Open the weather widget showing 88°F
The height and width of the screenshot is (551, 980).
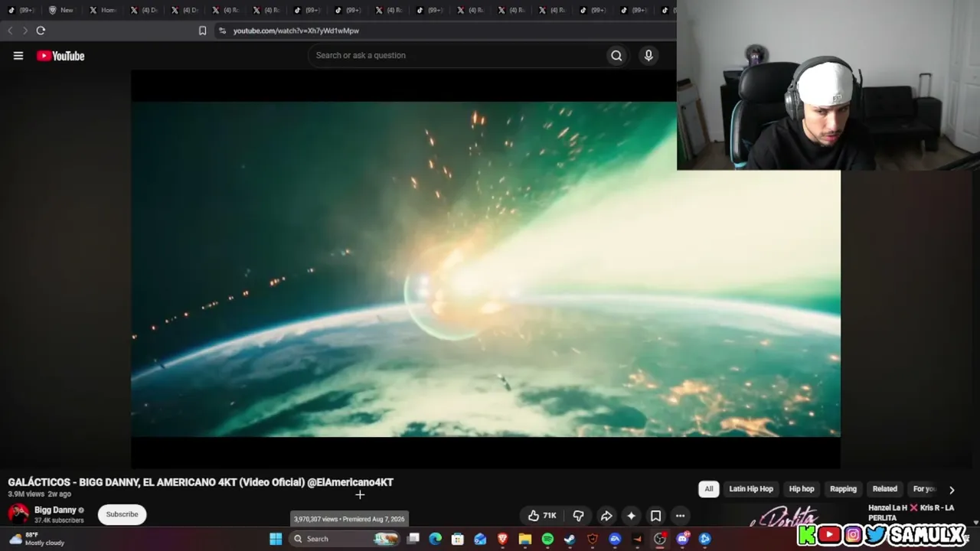pos(37,539)
